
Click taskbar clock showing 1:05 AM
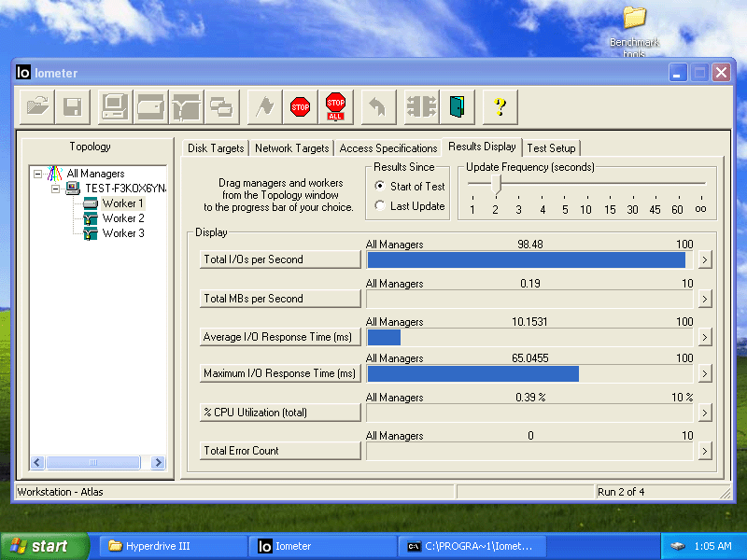click(x=712, y=546)
